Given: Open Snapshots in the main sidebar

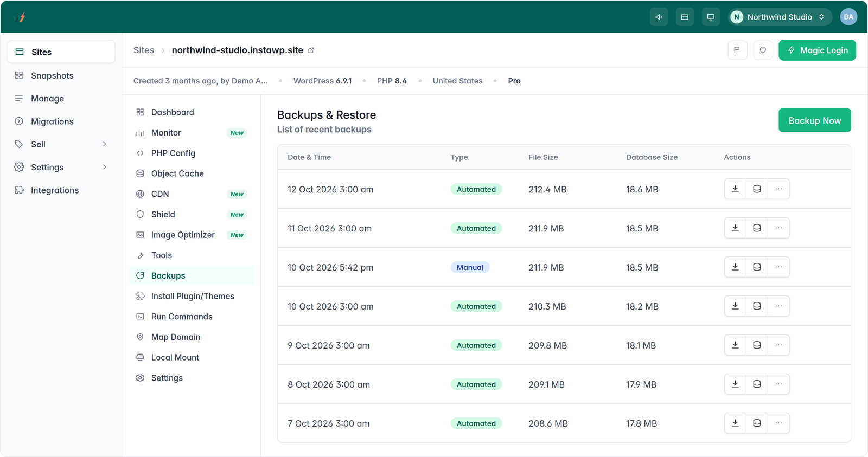Looking at the screenshot, I should (x=61, y=75).
